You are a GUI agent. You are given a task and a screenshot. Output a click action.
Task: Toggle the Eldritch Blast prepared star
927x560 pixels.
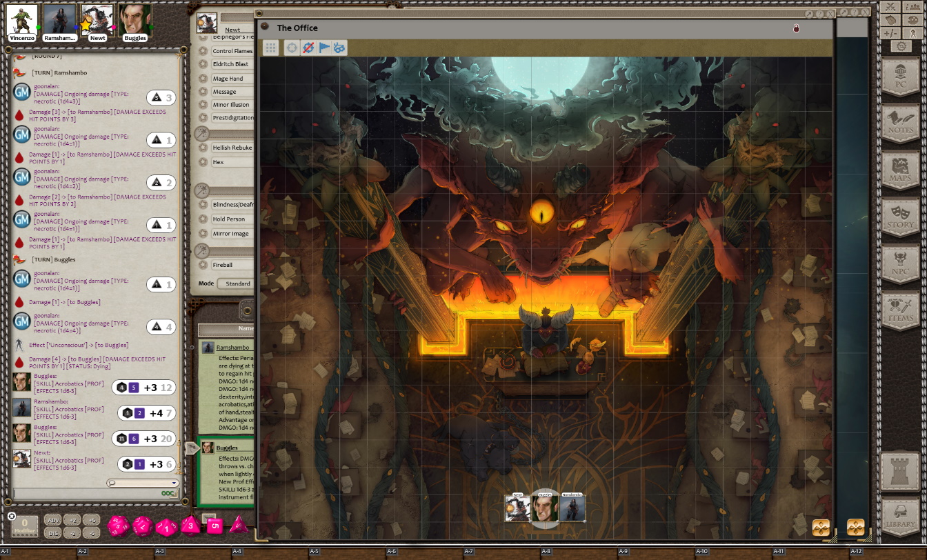coord(203,64)
